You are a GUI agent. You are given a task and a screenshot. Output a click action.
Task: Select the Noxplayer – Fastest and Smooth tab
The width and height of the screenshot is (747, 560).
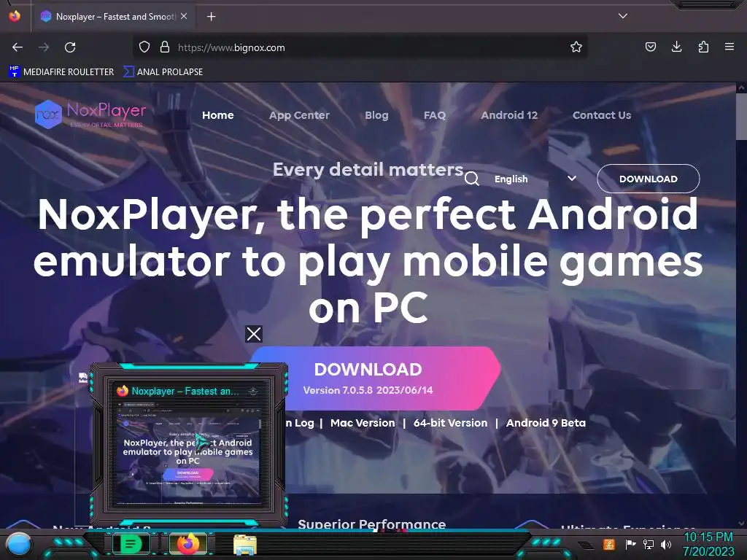tap(115, 17)
